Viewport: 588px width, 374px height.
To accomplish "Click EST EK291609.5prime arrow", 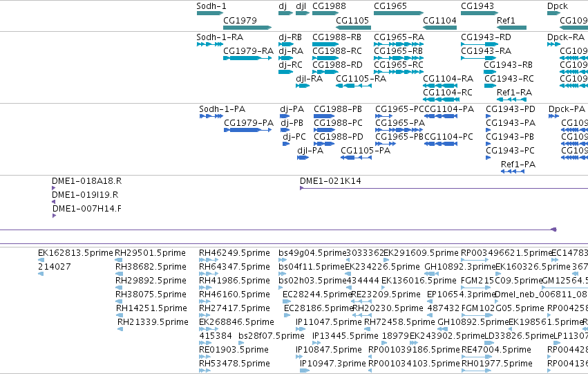I will 387,260.
